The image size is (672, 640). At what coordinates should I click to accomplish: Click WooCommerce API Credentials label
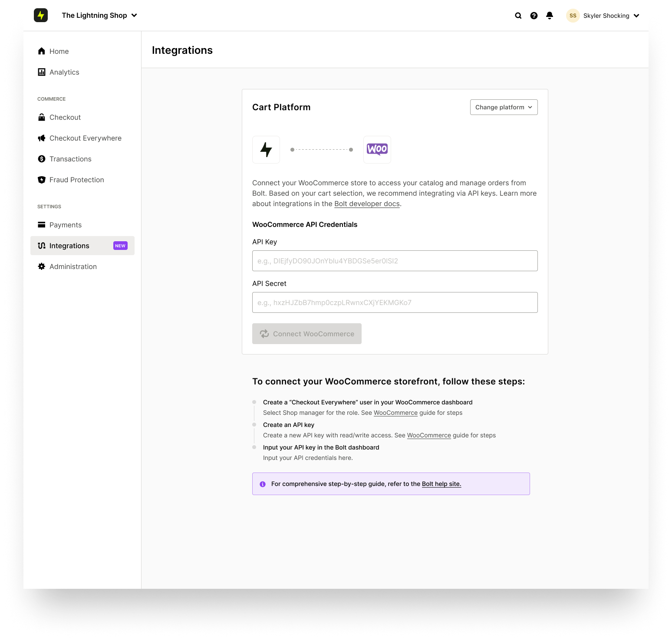[x=305, y=224]
